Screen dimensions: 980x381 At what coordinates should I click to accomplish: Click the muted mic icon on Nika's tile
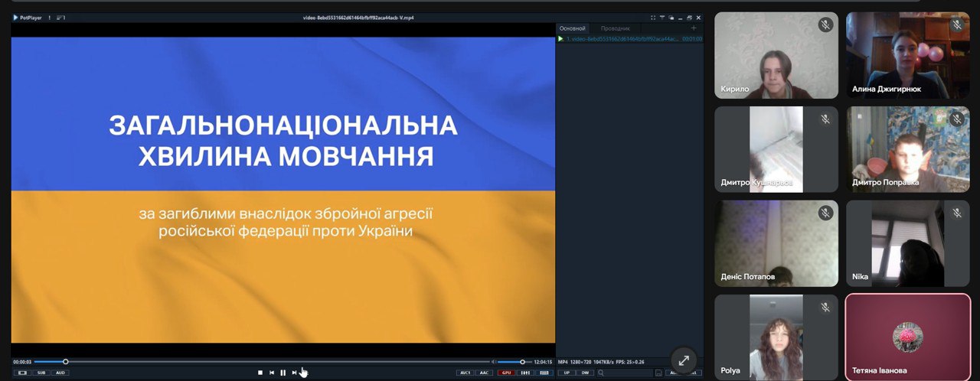[956, 213]
